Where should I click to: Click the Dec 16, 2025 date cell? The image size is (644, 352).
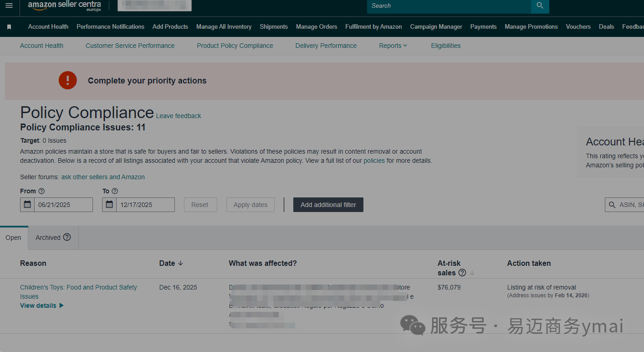pyautogui.click(x=178, y=287)
